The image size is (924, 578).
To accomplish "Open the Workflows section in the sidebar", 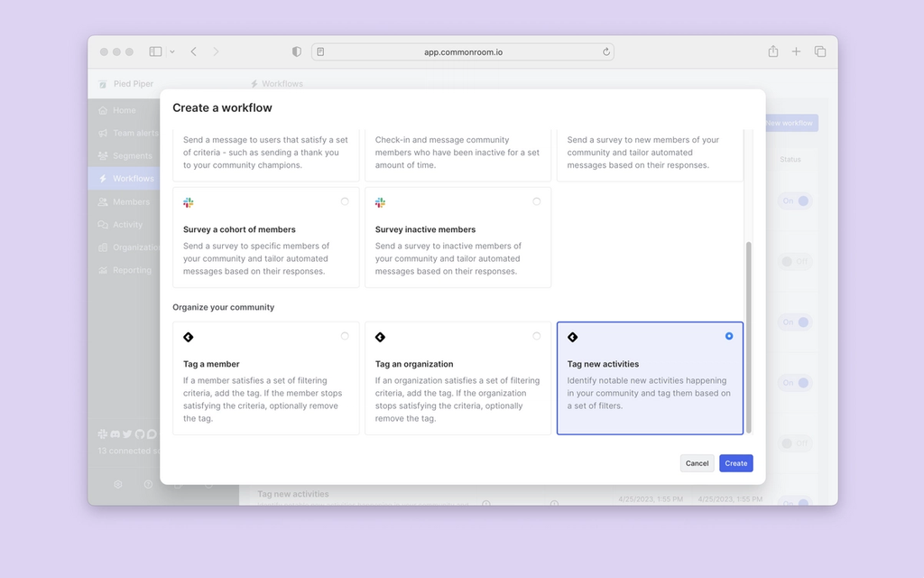I will (128, 178).
